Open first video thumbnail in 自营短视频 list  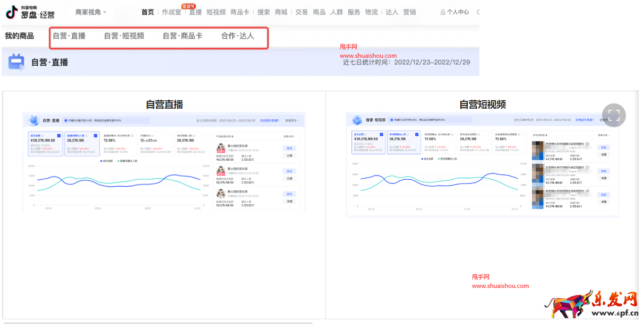[x=537, y=150]
